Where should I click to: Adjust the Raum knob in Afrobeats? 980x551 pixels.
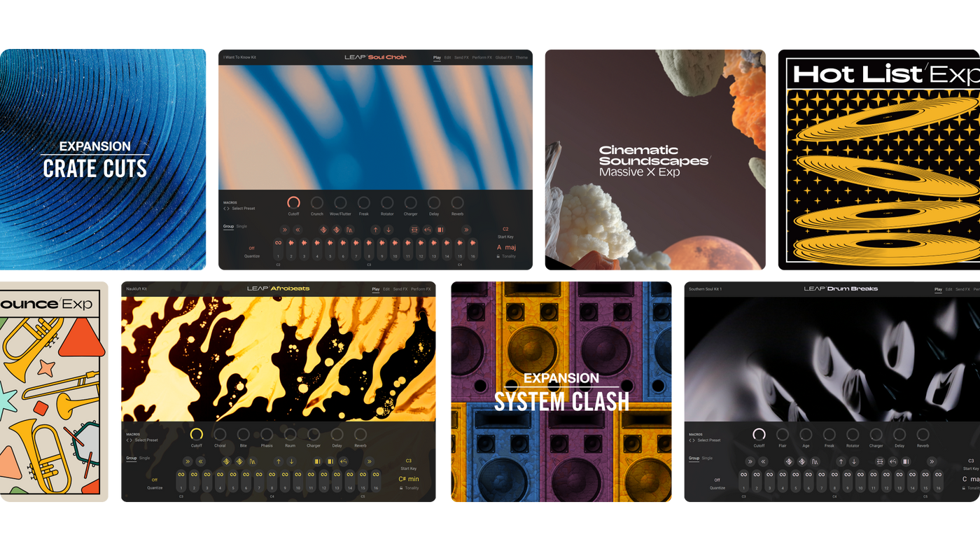[x=290, y=434]
